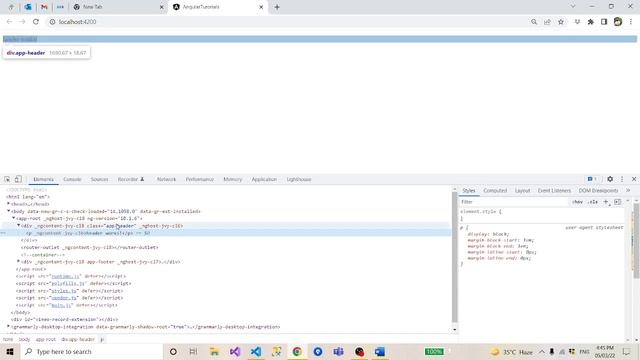Open the Chrome Extensions puzzle icon
The width and height of the screenshot is (640, 360).
click(590, 22)
